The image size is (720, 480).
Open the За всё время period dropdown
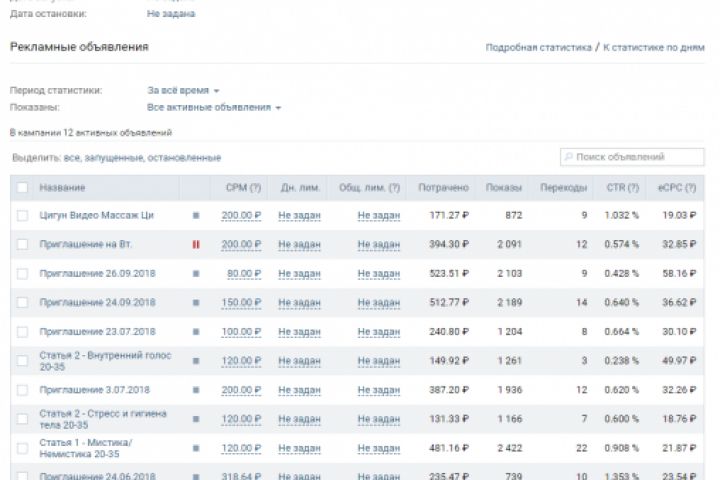[x=183, y=90]
